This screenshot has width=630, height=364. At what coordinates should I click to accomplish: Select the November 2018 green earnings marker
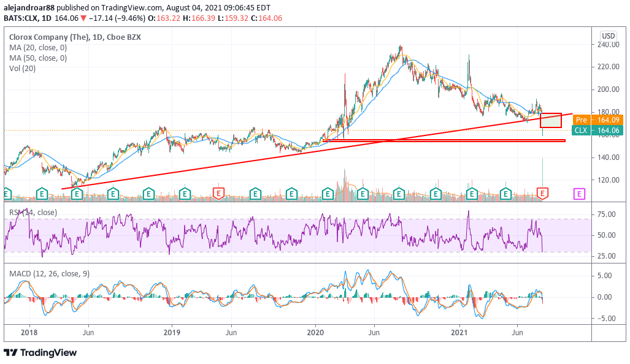[148, 194]
